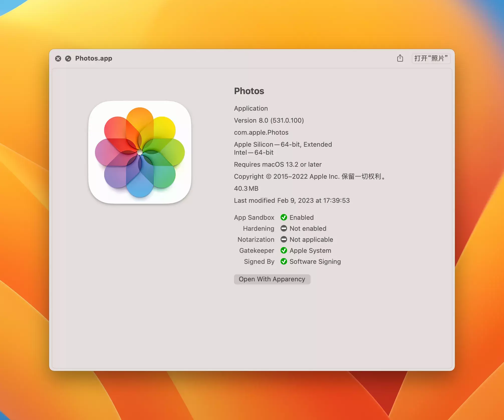
Task: Close the Photos.app preview window
Action: [58, 58]
